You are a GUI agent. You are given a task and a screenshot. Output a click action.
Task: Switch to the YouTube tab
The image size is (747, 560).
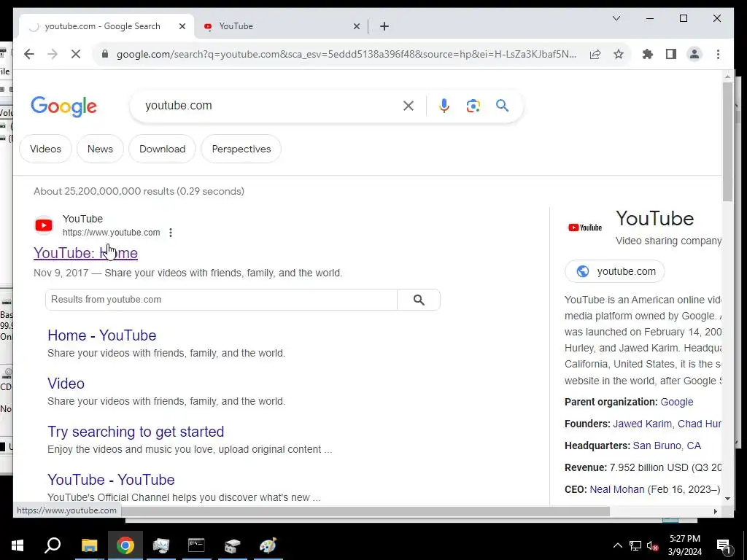[281, 26]
